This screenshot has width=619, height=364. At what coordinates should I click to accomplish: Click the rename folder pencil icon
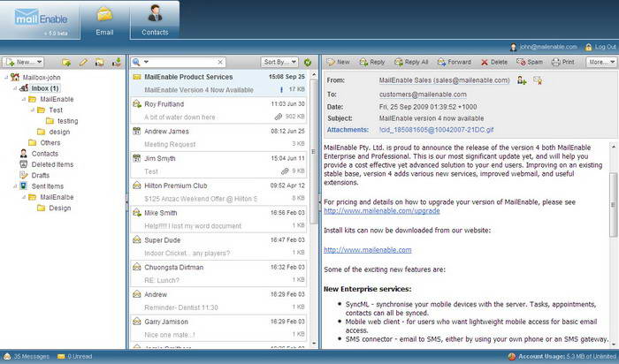(83, 62)
